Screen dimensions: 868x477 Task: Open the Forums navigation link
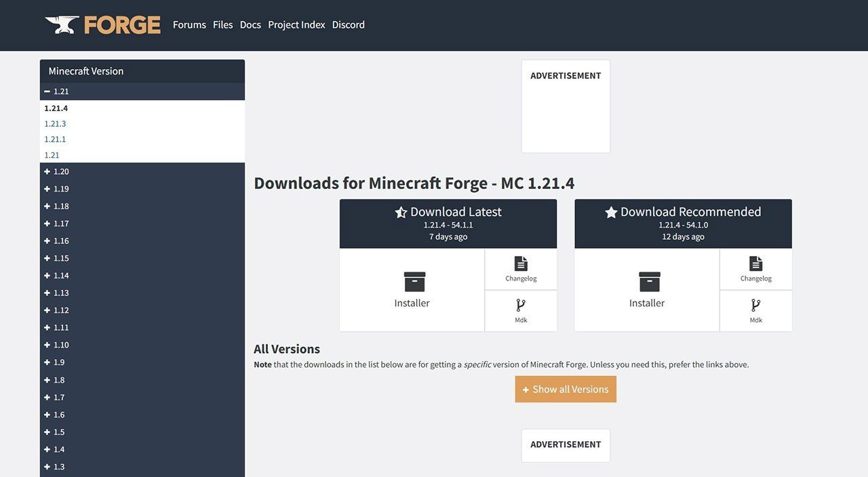(x=189, y=25)
